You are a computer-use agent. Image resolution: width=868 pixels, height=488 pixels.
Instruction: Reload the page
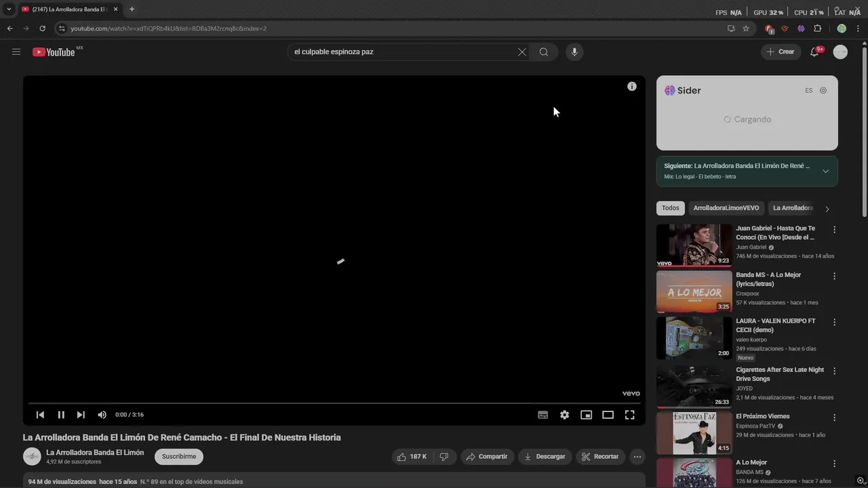tap(42, 28)
